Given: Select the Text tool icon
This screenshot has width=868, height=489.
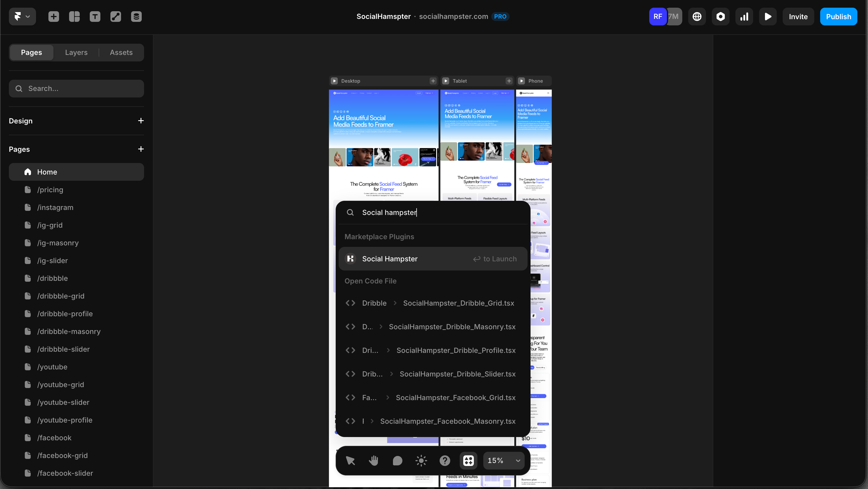Looking at the screenshot, I should click(x=95, y=17).
